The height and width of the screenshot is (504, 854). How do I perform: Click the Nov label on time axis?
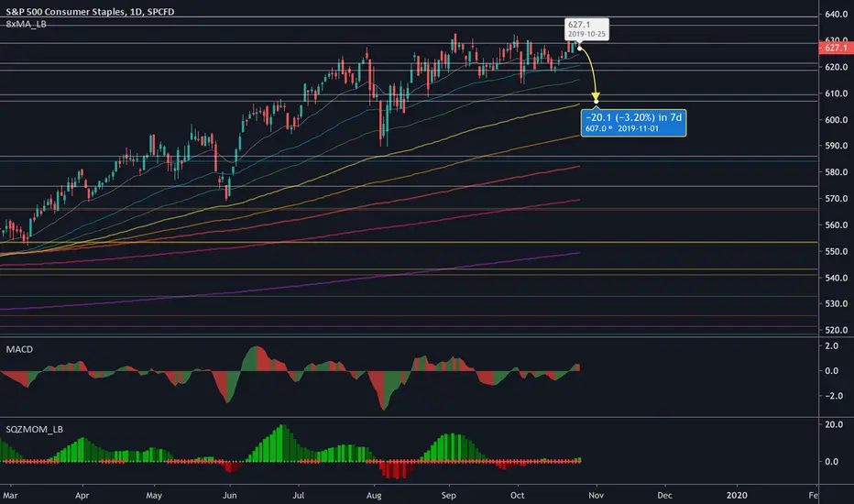pos(596,495)
